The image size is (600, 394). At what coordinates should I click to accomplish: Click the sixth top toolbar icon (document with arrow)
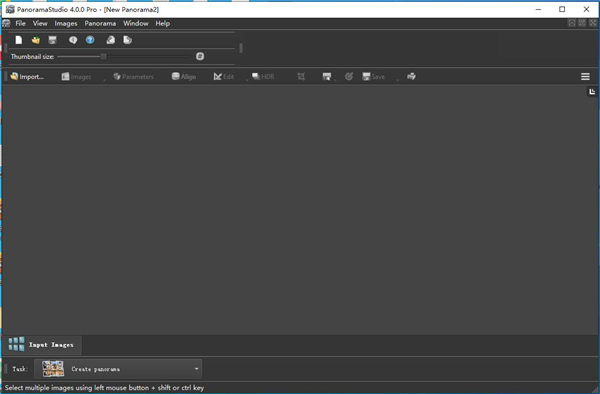tap(111, 40)
